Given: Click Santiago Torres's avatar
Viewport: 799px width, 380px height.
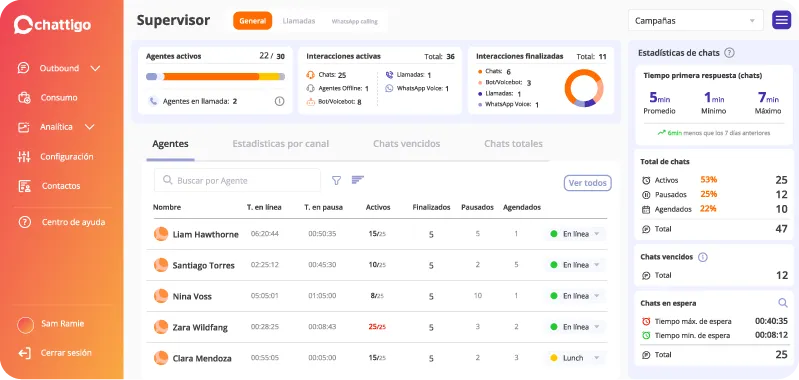Looking at the screenshot, I should pyautogui.click(x=161, y=265).
